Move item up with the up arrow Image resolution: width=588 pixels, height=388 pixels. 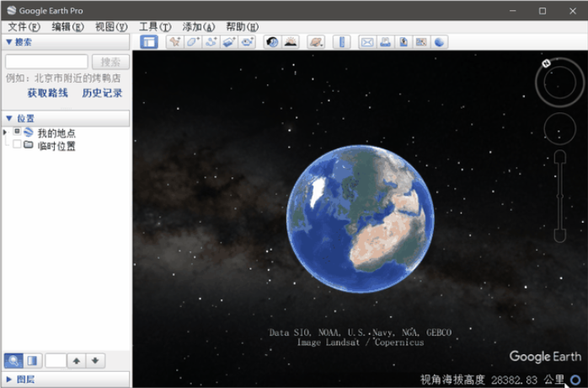tap(77, 361)
